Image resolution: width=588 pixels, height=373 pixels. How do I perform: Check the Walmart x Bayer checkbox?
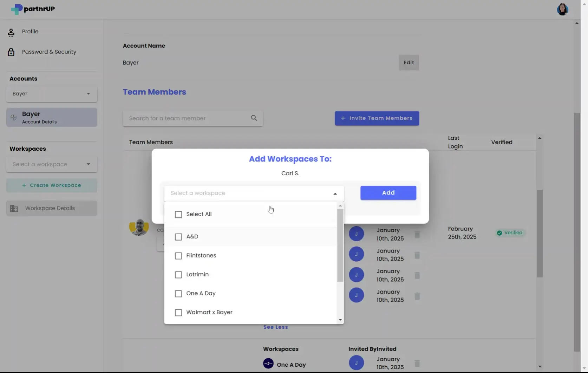(x=178, y=312)
